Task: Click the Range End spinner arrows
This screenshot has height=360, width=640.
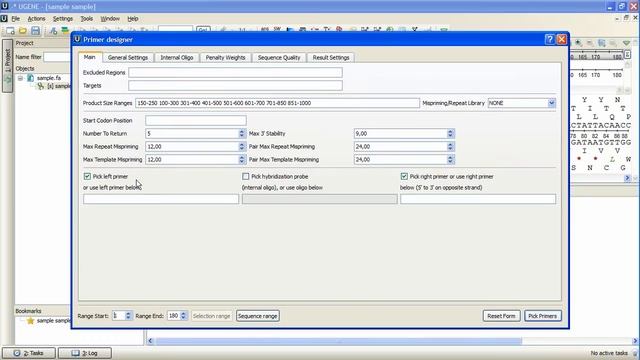Action: (183, 316)
